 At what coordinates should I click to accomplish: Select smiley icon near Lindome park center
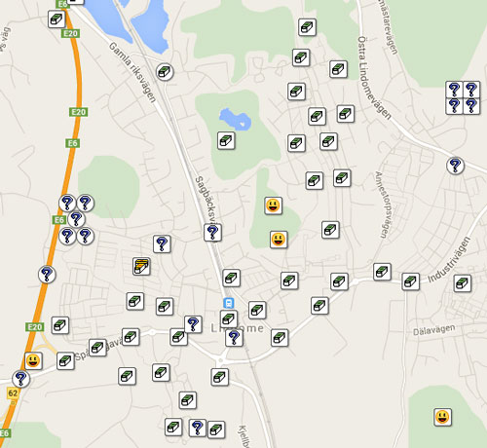(273, 205)
